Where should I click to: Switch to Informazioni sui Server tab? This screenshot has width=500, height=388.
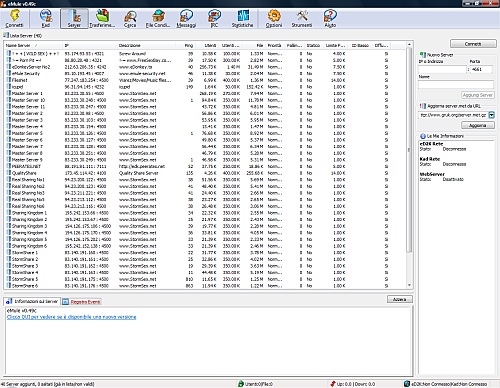(32, 301)
